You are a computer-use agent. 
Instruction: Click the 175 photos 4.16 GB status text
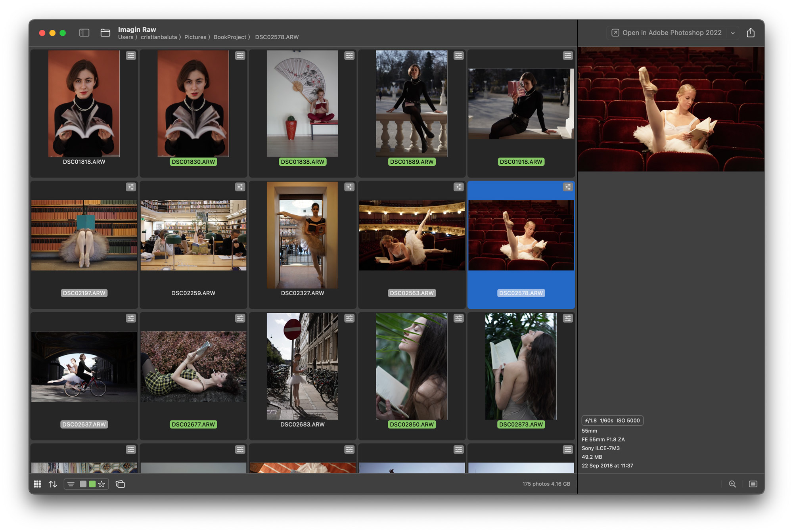546,484
